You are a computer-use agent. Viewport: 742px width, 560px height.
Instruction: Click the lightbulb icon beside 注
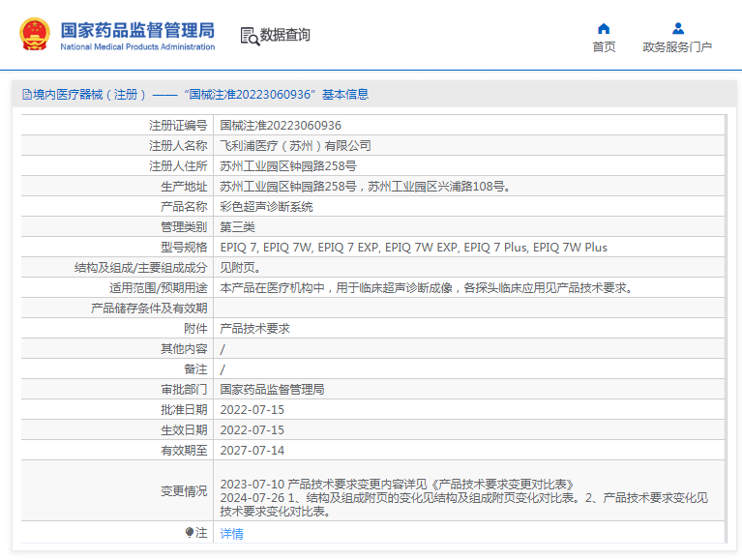[190, 533]
